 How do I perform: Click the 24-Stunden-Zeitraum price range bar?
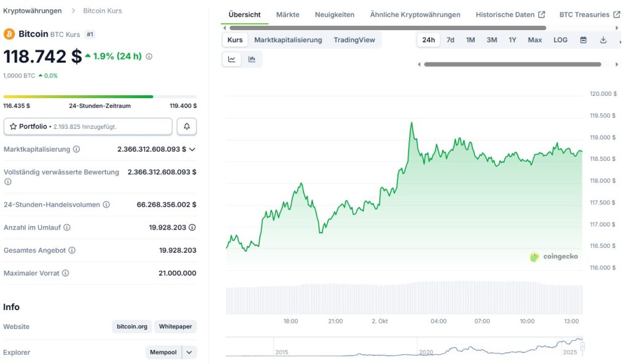[x=100, y=96]
